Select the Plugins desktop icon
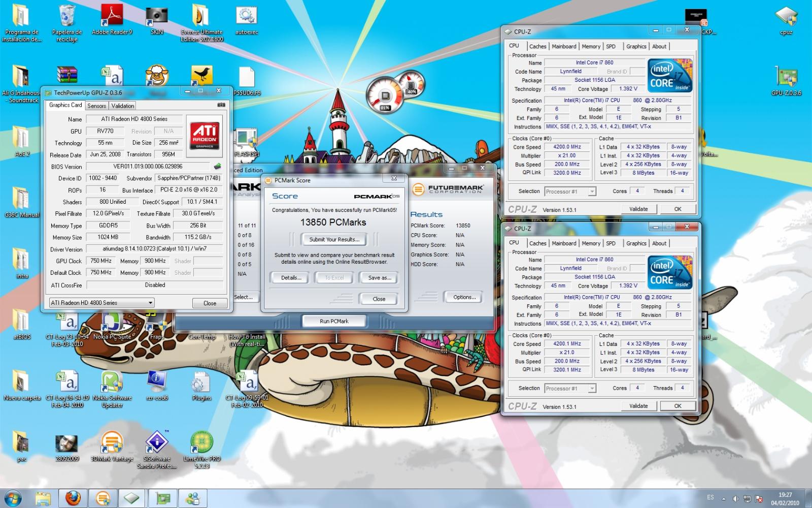This screenshot has height=508, width=812. tap(201, 385)
